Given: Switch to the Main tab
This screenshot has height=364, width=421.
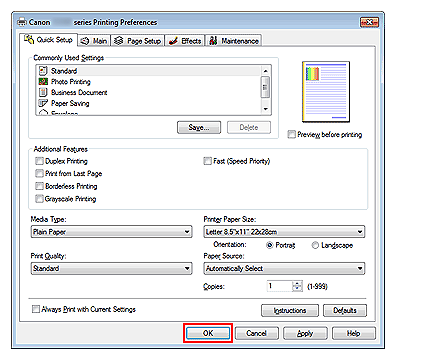Looking at the screenshot, I should coord(94,41).
